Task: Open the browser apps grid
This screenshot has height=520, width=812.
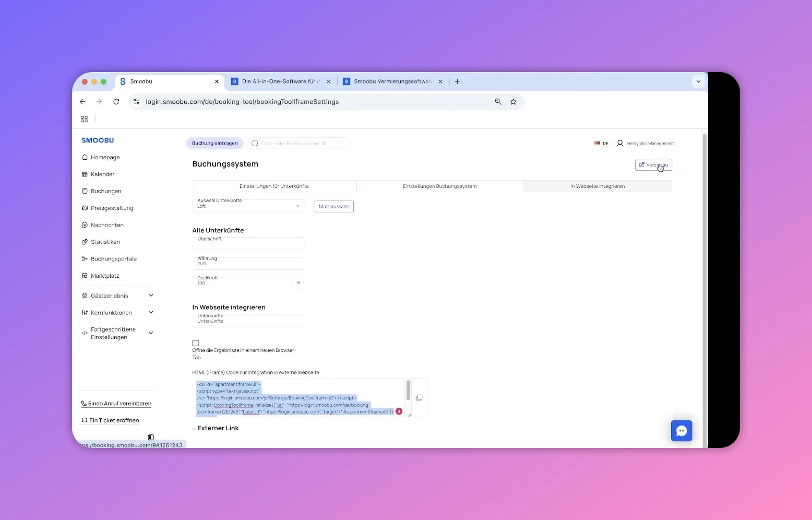Action: (x=84, y=119)
